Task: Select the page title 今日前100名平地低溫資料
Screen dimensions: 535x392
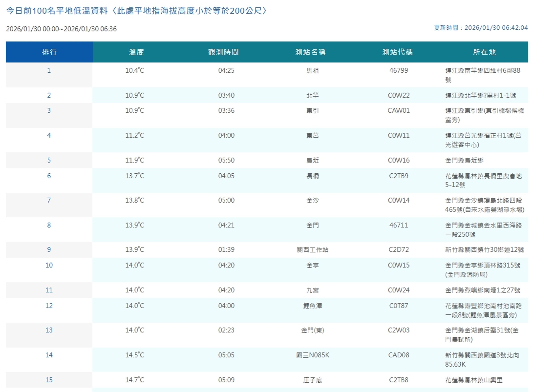Action: tap(57, 11)
